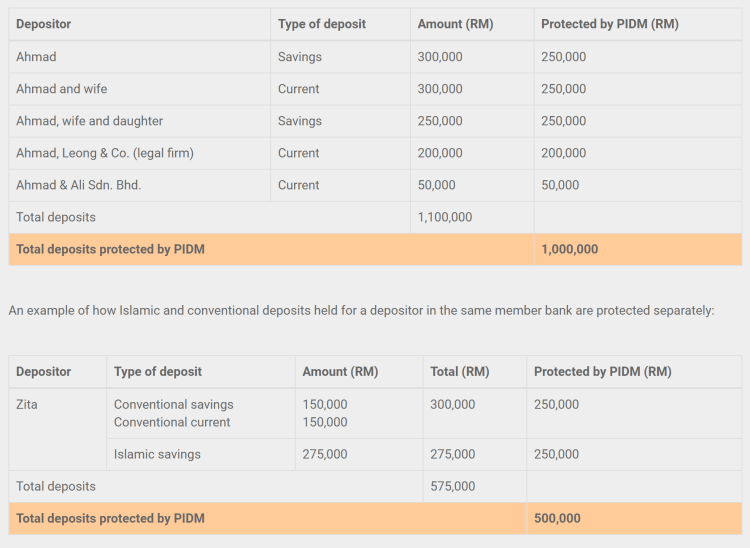Click the 1,100,000 total deposits amount
This screenshot has width=750, height=548.
coord(445,217)
